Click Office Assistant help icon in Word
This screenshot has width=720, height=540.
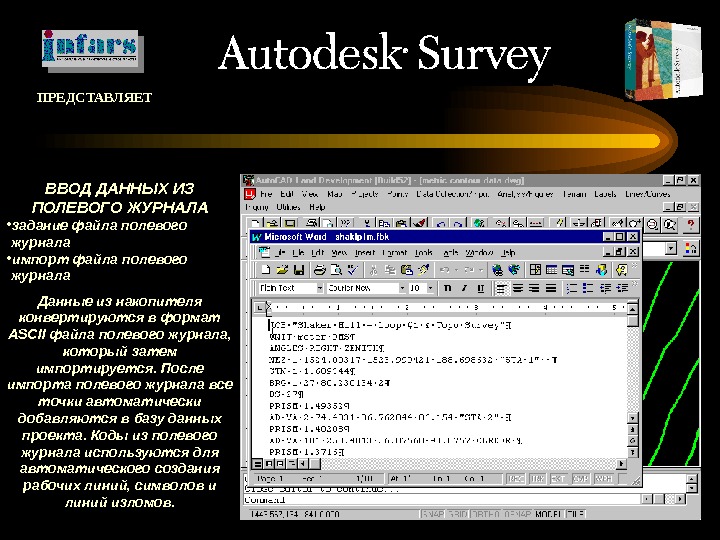(621, 270)
